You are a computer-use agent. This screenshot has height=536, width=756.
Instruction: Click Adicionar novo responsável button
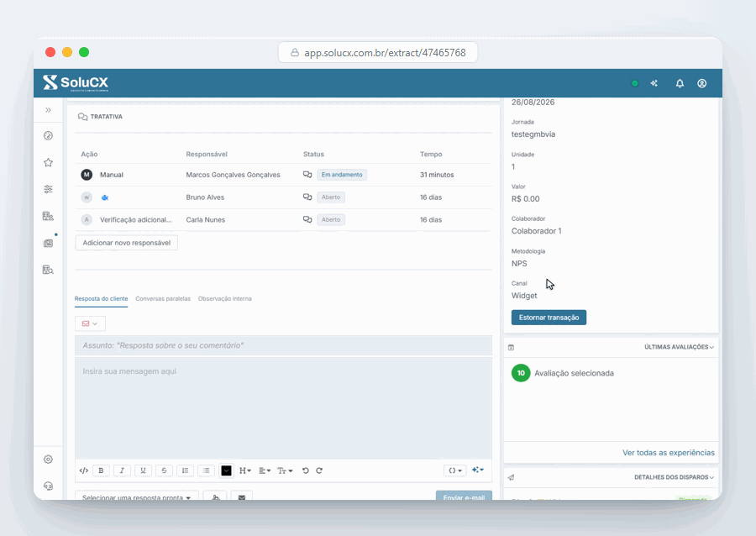pyautogui.click(x=126, y=243)
